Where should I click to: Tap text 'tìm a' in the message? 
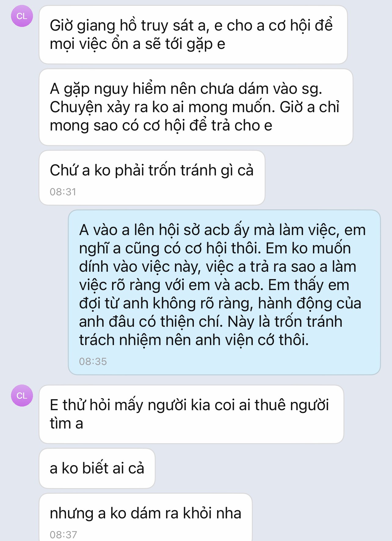(x=66, y=424)
